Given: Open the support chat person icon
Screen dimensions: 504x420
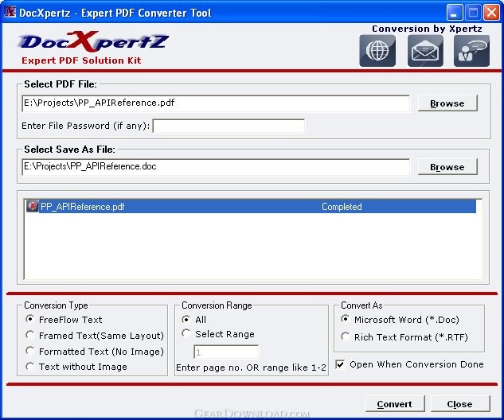Looking at the screenshot, I should point(471,51).
